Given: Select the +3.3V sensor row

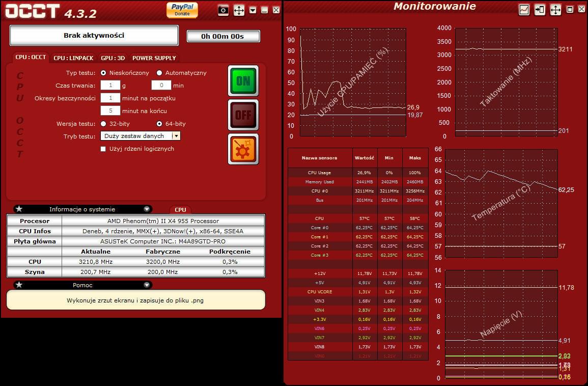Looking at the screenshot, I should click(x=358, y=319).
